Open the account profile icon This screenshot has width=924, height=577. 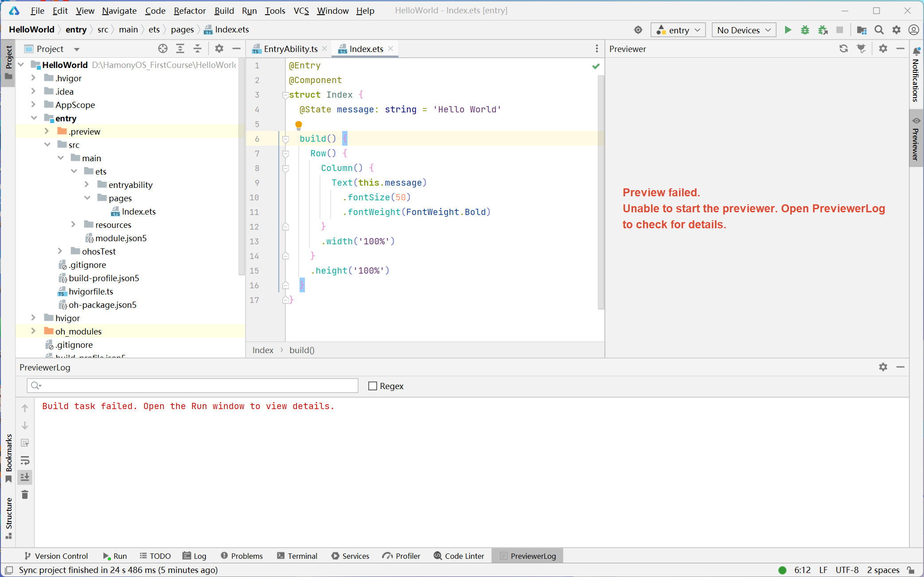click(x=914, y=30)
